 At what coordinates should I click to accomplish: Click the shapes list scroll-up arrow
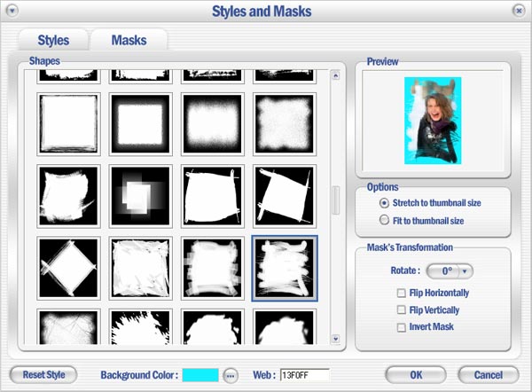point(335,75)
